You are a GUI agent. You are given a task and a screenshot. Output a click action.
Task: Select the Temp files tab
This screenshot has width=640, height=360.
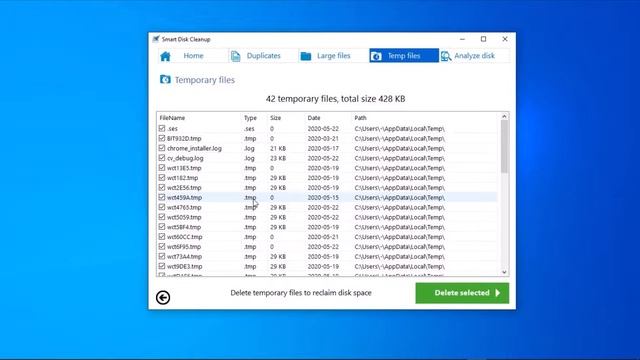click(404, 56)
